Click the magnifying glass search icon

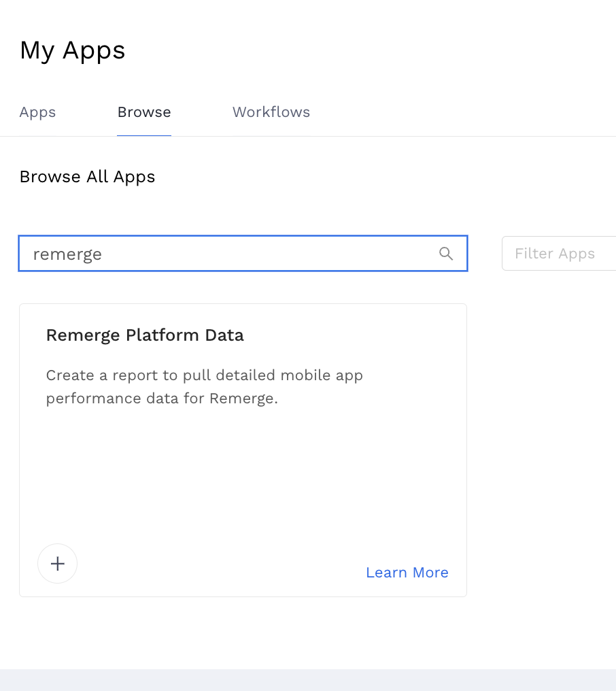446,254
